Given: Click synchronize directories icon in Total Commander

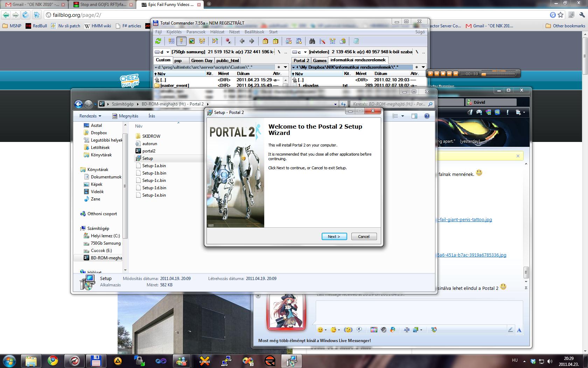Looking at the screenshot, I should 332,41.
